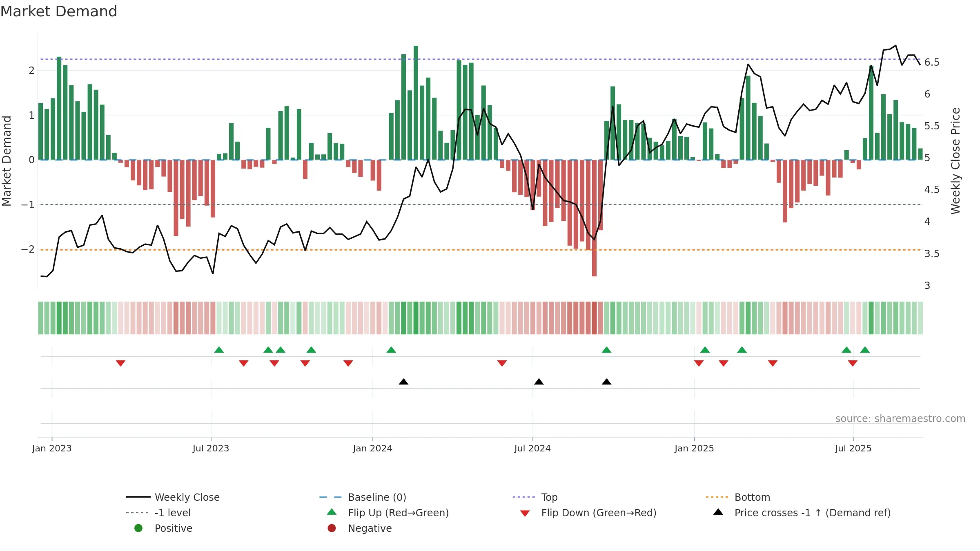Toggle Price crosses -1 legend entry
This screenshot has height=551, width=980.
pos(802,513)
